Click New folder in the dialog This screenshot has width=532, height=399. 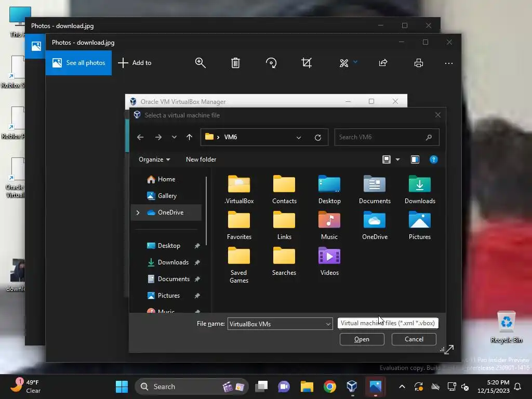coord(201,159)
